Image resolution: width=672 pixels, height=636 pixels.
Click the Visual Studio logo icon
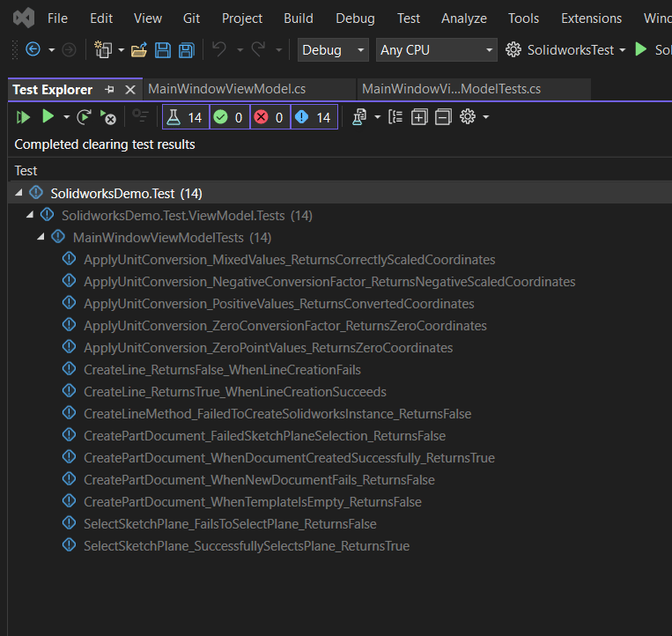coord(24,18)
